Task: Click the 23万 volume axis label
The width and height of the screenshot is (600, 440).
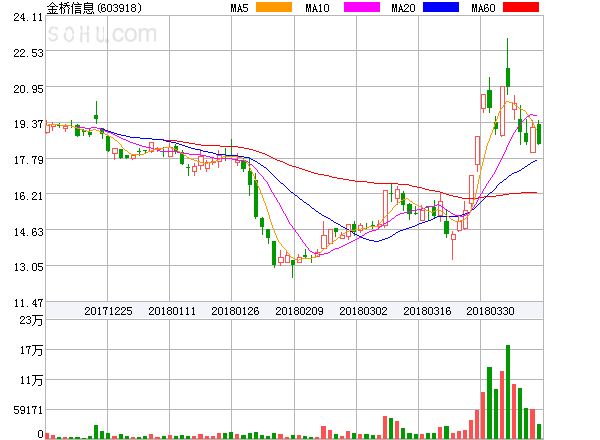Action: pos(31,320)
